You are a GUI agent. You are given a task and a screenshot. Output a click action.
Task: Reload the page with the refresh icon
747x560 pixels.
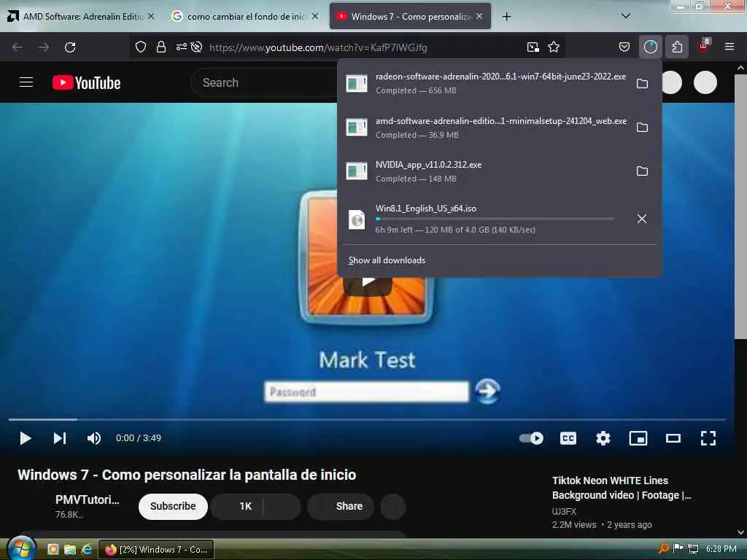point(70,47)
